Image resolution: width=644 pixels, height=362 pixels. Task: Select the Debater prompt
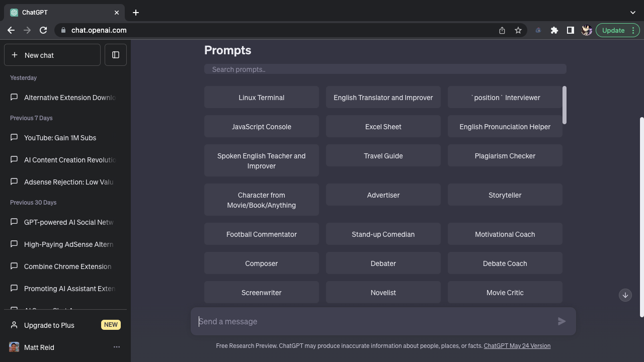383,263
